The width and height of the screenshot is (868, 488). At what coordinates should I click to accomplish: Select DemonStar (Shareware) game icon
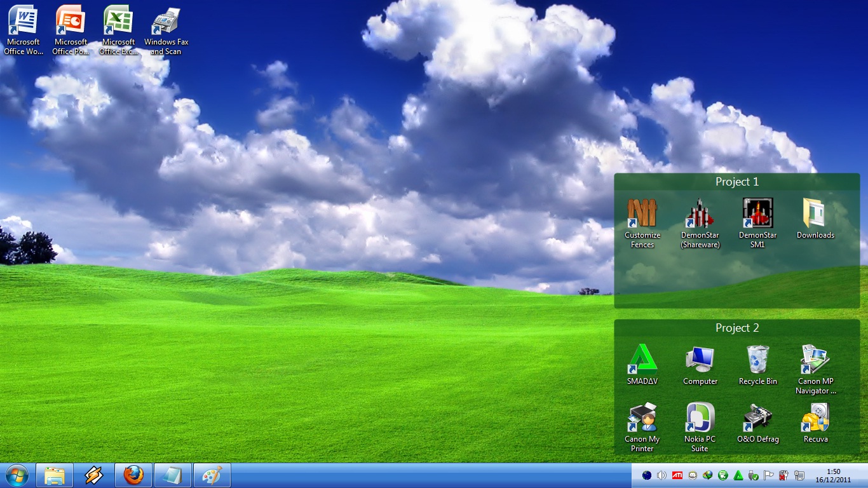coord(700,222)
